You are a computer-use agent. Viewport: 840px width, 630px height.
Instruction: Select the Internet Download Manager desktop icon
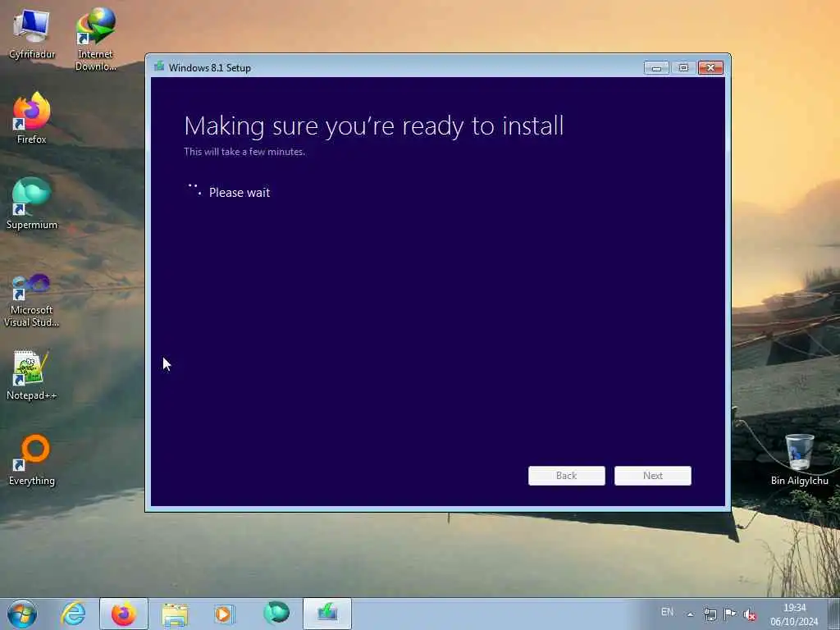95,39
